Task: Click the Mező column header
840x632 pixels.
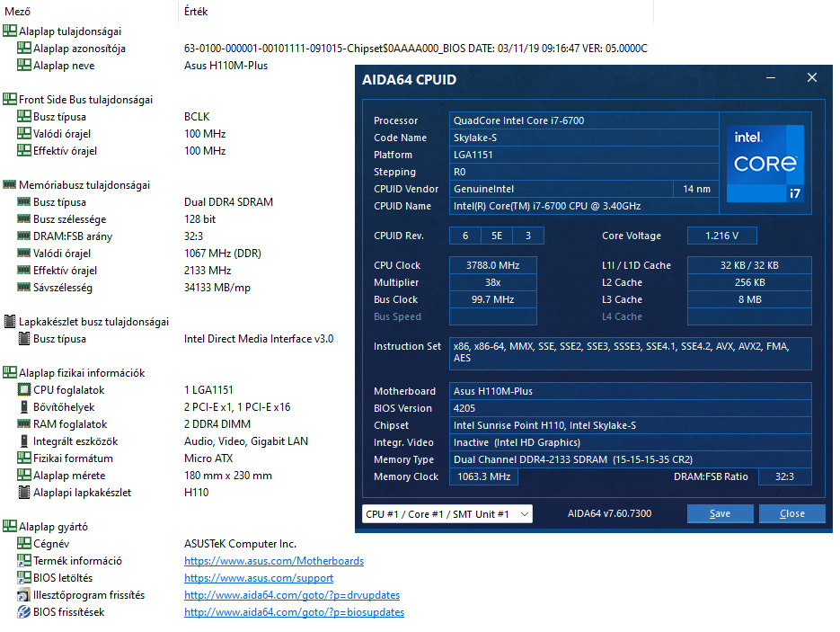Action: point(89,12)
